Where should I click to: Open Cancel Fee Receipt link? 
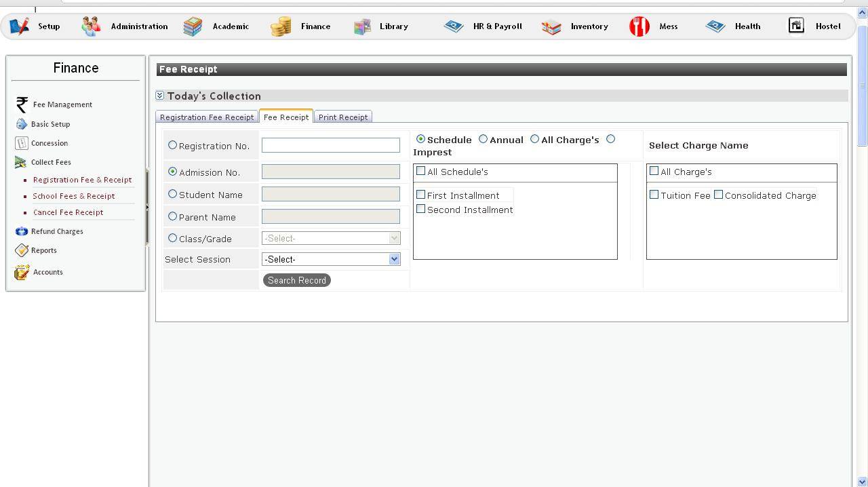(68, 212)
